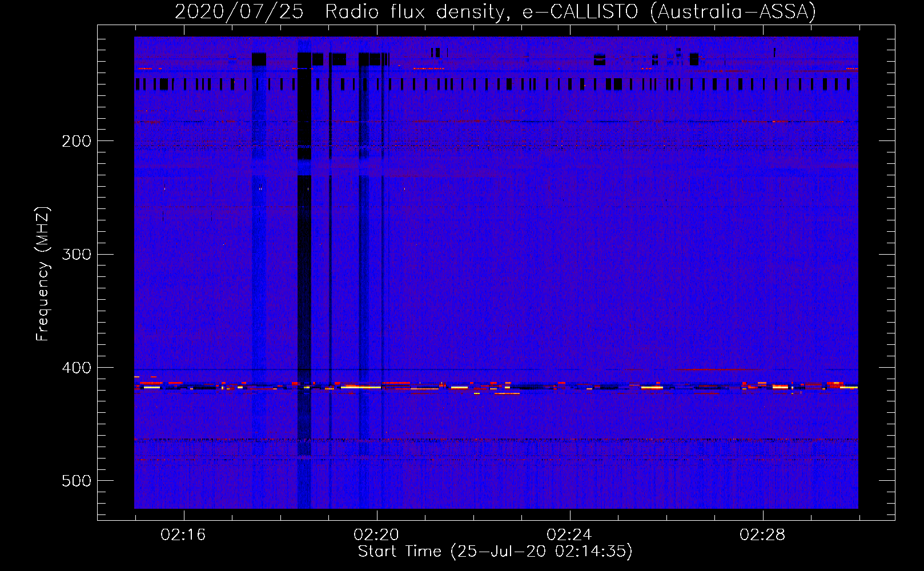Click the 02:20 time tick label
The width and height of the screenshot is (924, 571).
pos(376,535)
